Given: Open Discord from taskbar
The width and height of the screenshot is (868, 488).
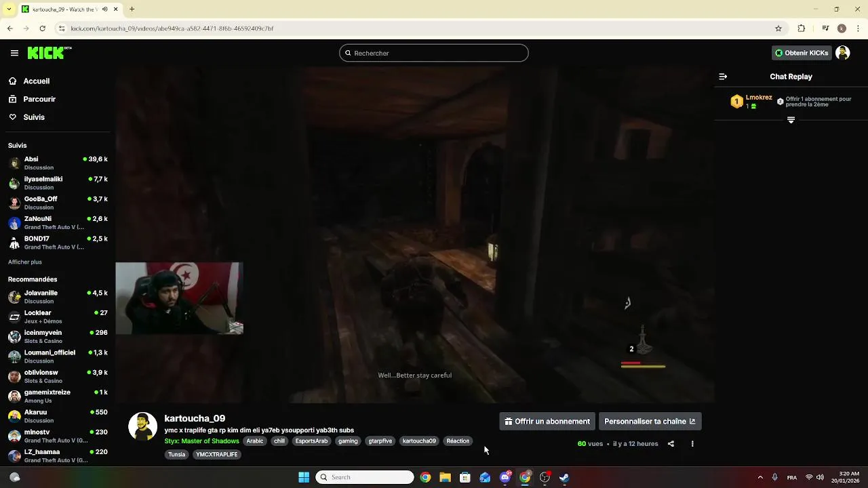Looking at the screenshot, I should 505,477.
